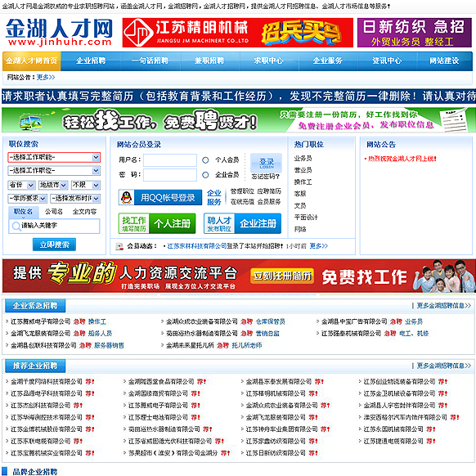
Task: Open the 在线充值 link
Action: pos(242,202)
